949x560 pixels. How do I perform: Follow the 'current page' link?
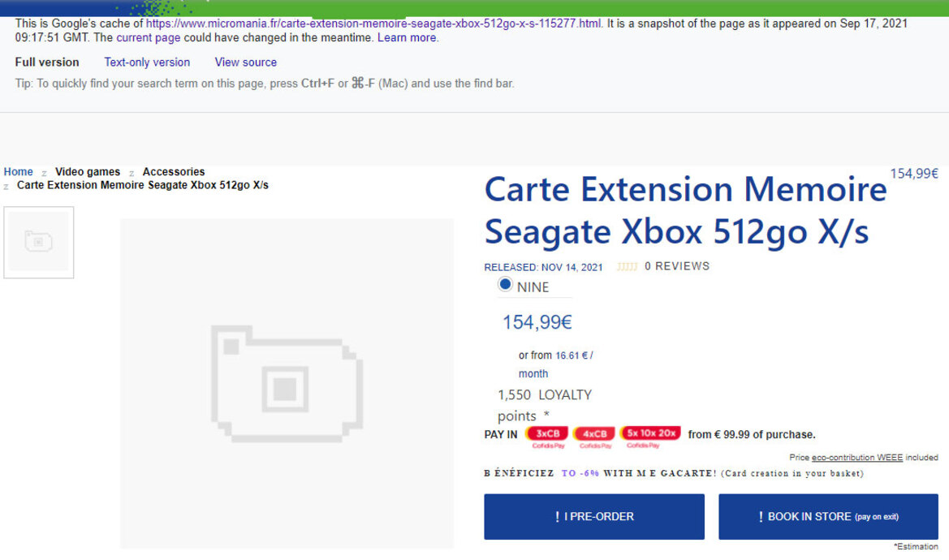click(x=146, y=37)
